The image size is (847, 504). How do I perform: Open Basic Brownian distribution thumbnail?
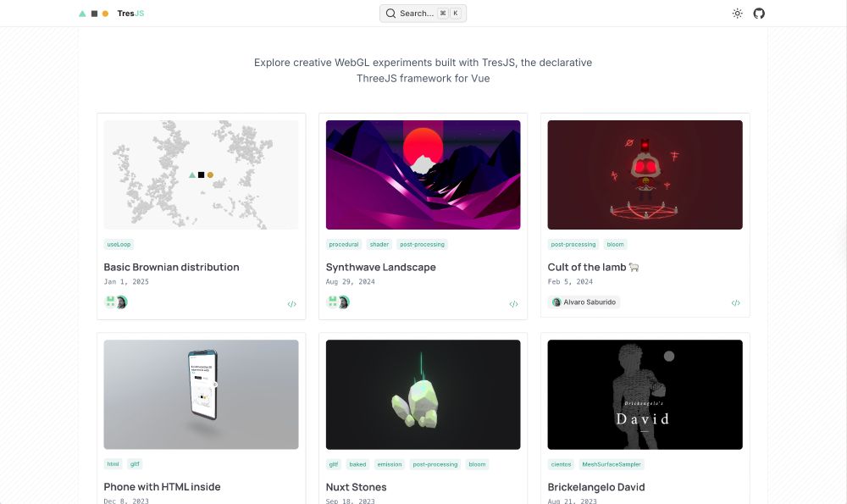(201, 174)
